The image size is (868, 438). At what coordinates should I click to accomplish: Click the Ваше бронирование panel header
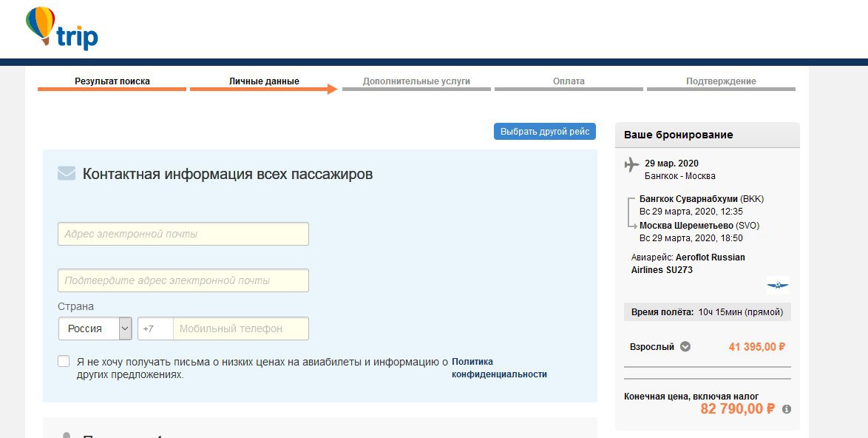tap(708, 135)
